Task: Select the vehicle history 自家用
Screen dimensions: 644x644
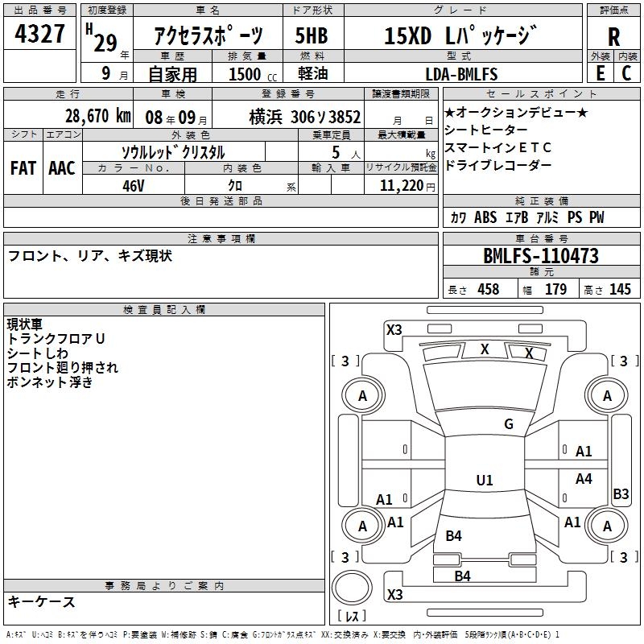Action: (172, 74)
